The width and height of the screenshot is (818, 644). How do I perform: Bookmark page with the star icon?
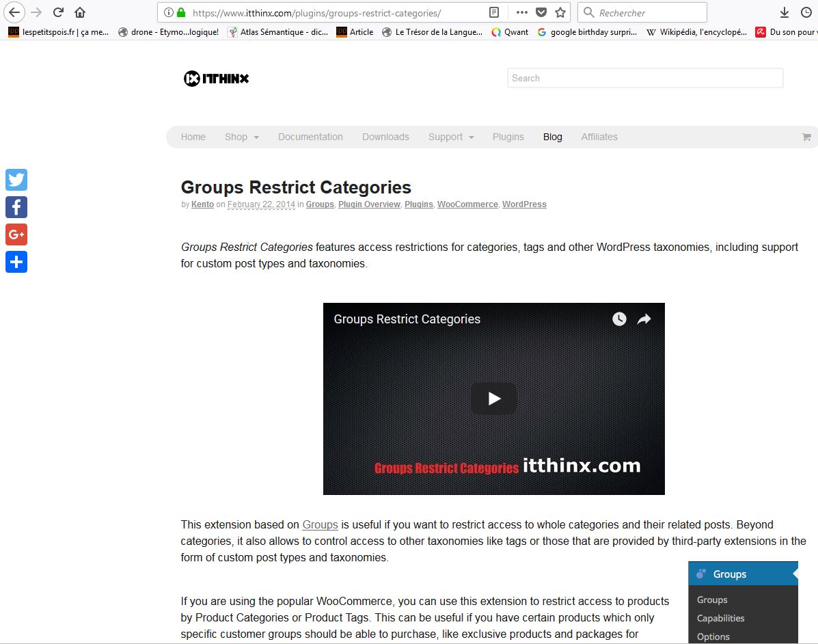pyautogui.click(x=560, y=12)
